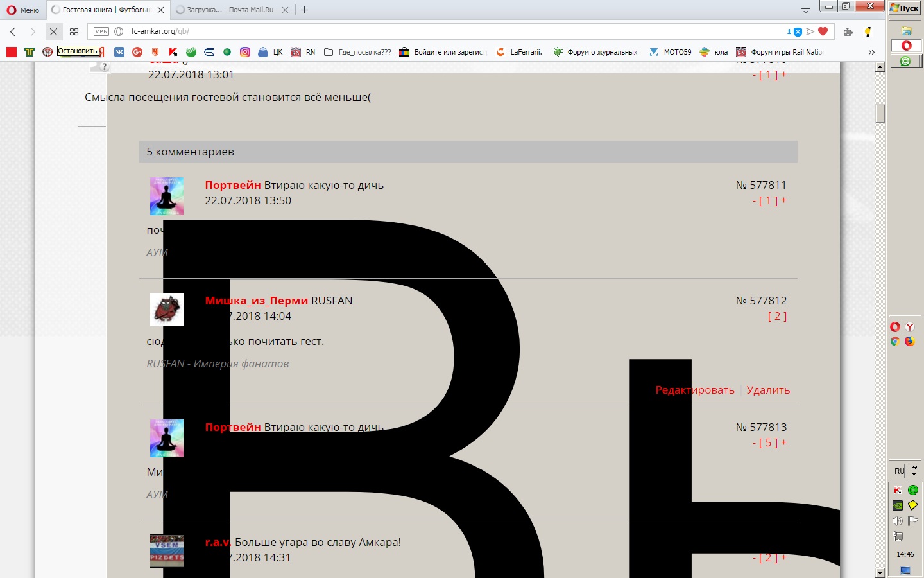Close the Почта Mail.Ru tab

286,10
